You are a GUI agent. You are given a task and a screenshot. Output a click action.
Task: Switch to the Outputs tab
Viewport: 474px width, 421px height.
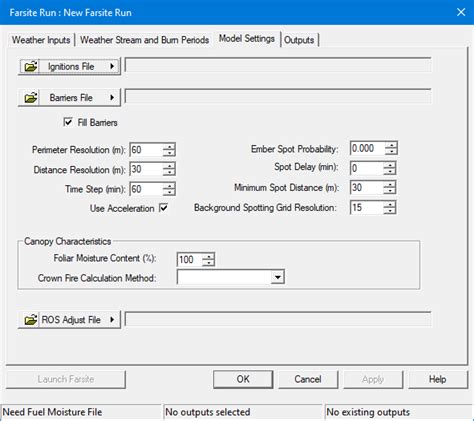pyautogui.click(x=299, y=40)
